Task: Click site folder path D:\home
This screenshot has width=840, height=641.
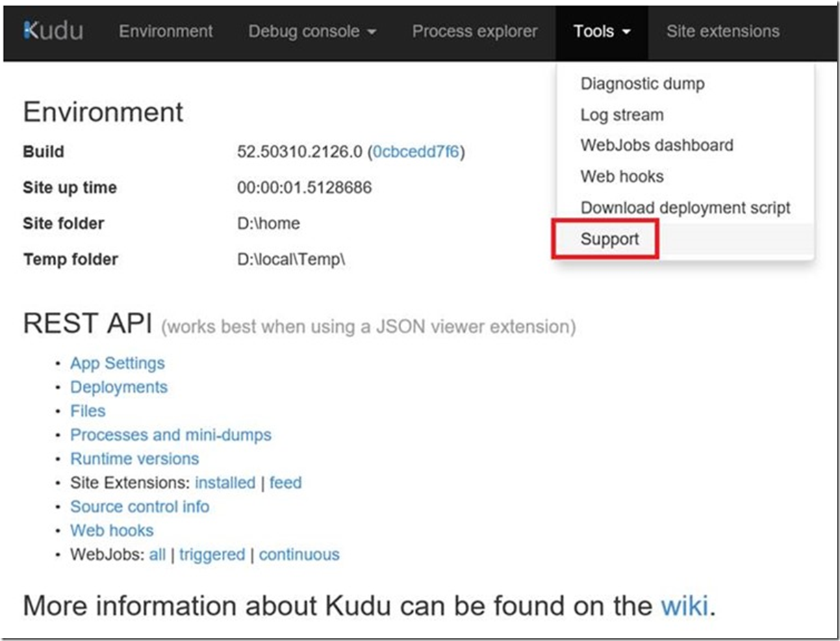Action: 268,224
